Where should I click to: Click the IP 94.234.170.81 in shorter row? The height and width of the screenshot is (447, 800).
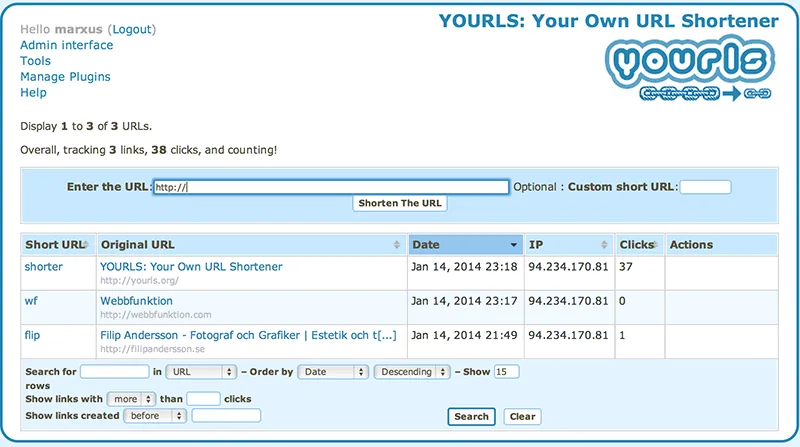point(568,267)
